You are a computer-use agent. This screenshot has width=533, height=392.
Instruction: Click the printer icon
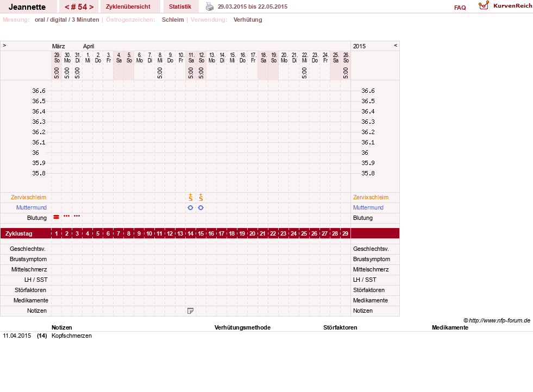[x=210, y=7]
